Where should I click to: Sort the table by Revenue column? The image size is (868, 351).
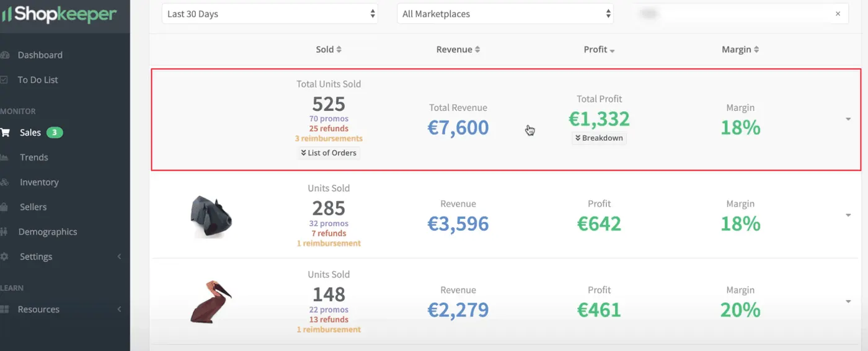click(458, 50)
